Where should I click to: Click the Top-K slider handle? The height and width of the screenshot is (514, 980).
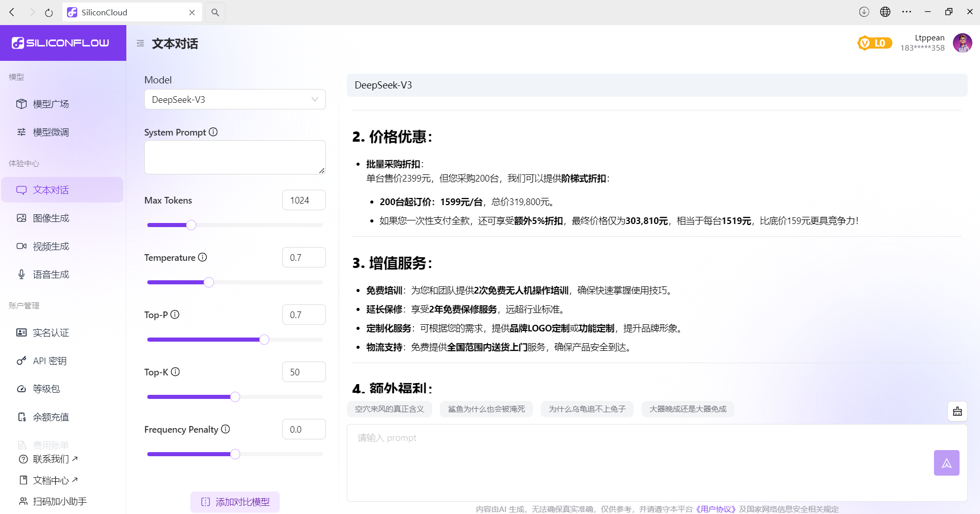point(235,397)
